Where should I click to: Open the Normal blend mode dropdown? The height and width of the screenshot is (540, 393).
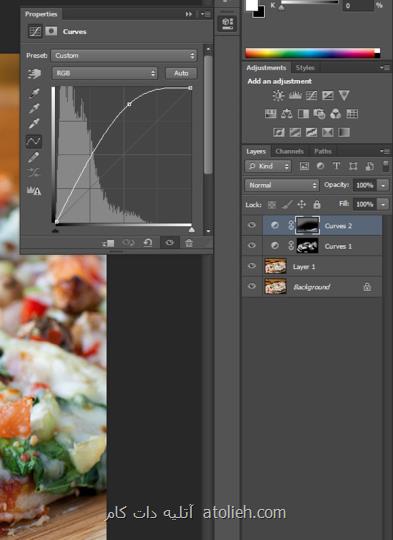pyautogui.click(x=282, y=185)
